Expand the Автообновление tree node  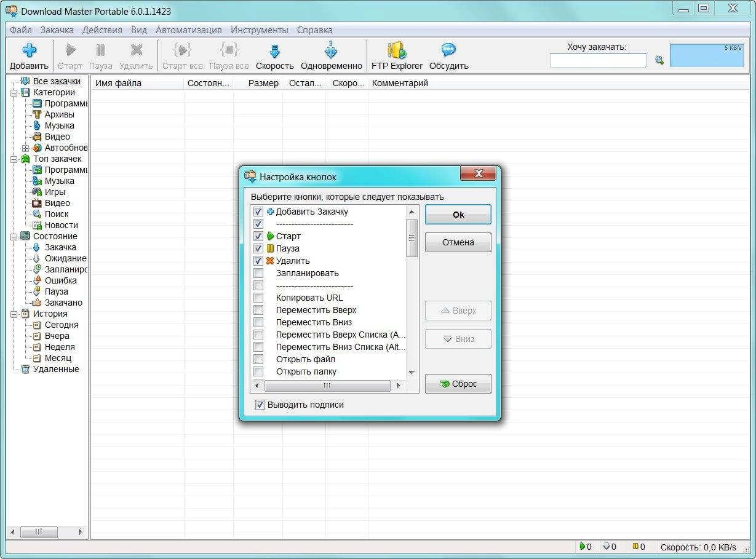coord(25,148)
